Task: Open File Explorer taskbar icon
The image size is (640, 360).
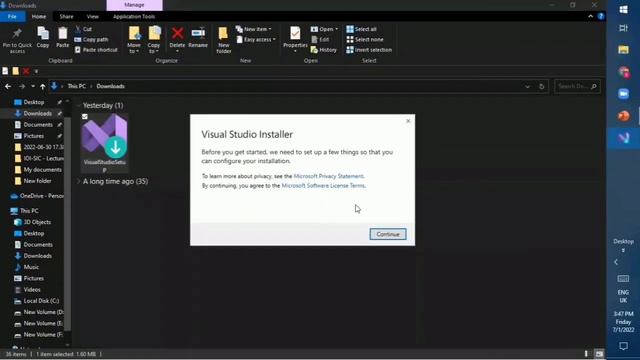Action: 623,50
